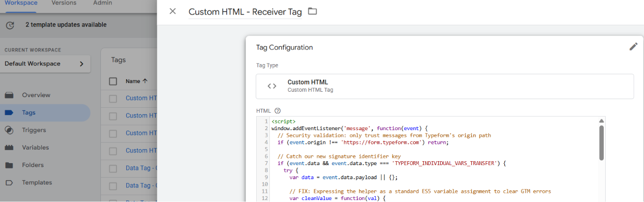Click the Custom HTML code brackets icon

272,86
